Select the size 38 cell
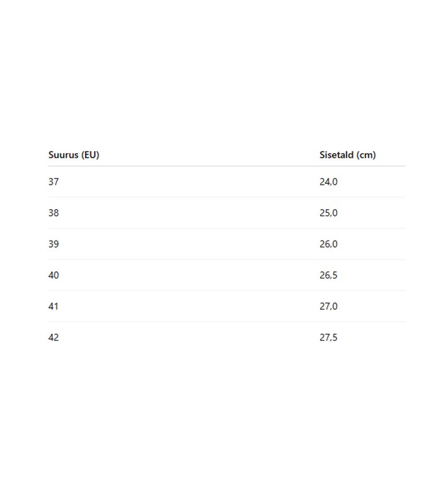The image size is (441, 504). pos(54,213)
